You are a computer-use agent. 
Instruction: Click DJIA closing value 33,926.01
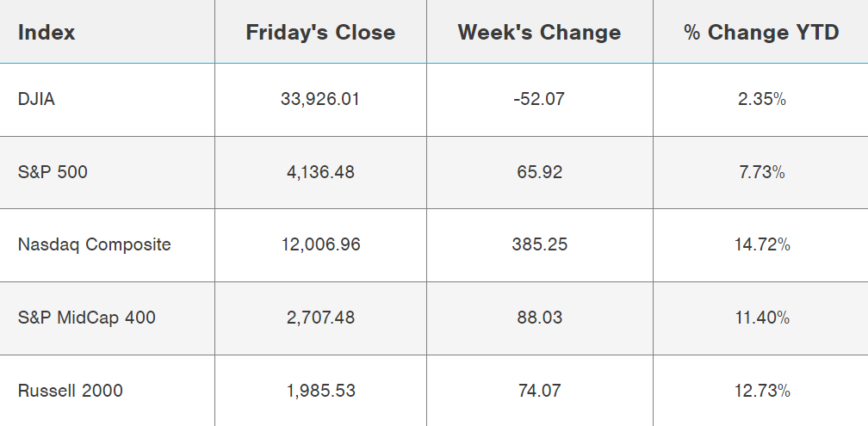(x=320, y=99)
